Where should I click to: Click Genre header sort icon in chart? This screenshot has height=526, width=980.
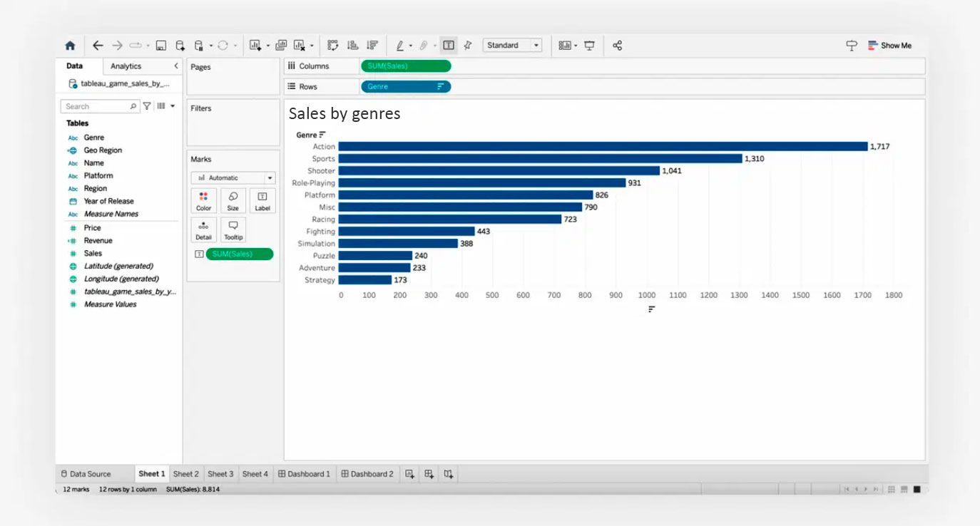[x=322, y=135]
